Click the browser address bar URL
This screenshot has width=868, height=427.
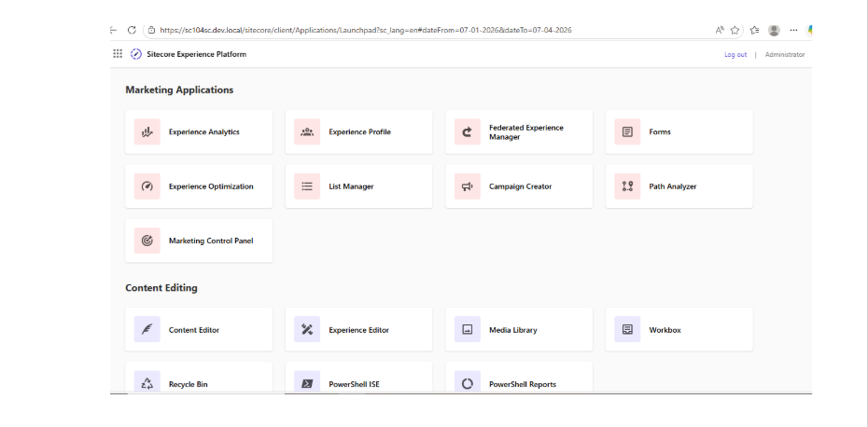[x=365, y=30]
